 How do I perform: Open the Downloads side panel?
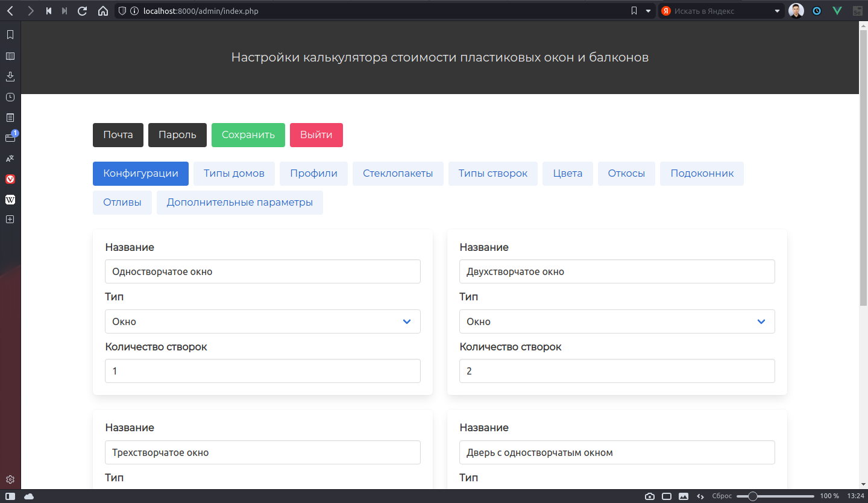10,77
